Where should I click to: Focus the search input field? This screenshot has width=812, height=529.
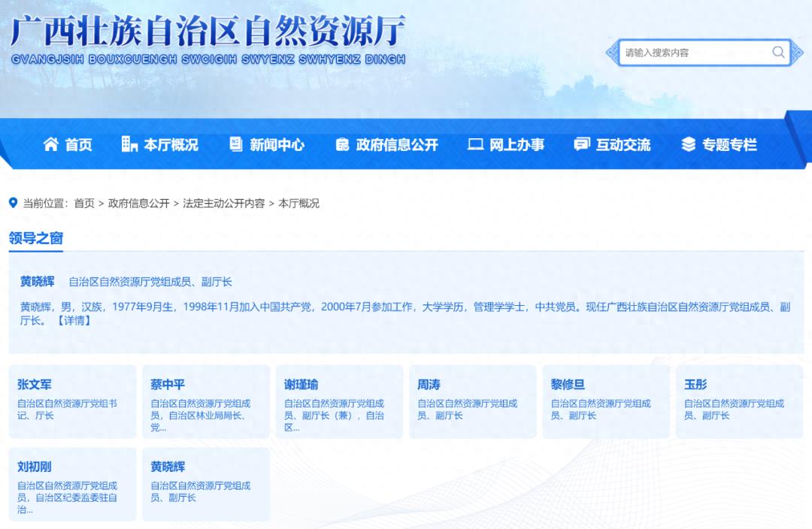692,53
